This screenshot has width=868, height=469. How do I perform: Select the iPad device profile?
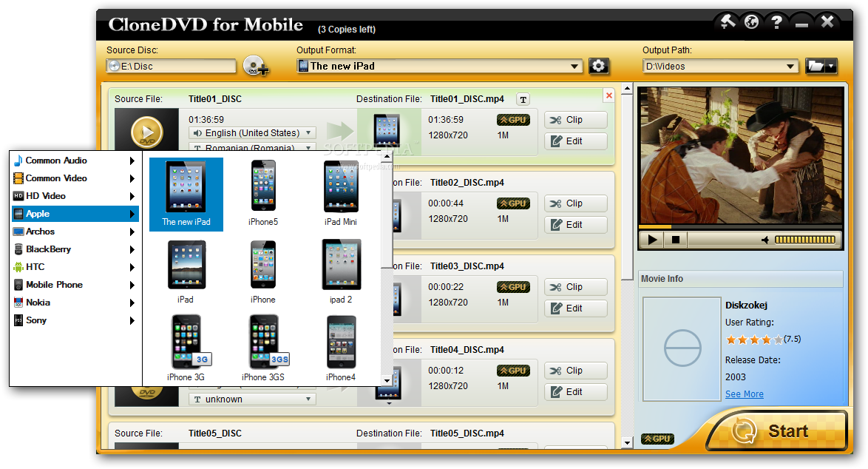186,272
